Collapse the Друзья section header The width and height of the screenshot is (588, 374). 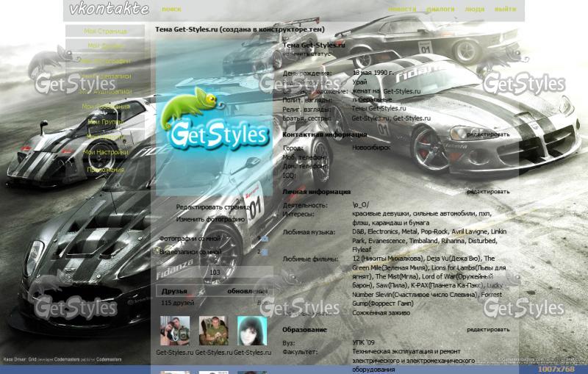click(x=174, y=291)
